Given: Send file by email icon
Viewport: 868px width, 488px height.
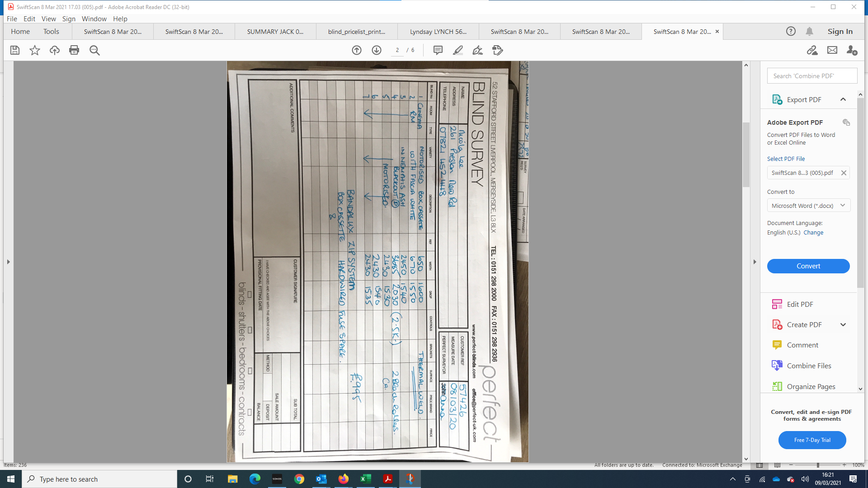Looking at the screenshot, I should [832, 50].
